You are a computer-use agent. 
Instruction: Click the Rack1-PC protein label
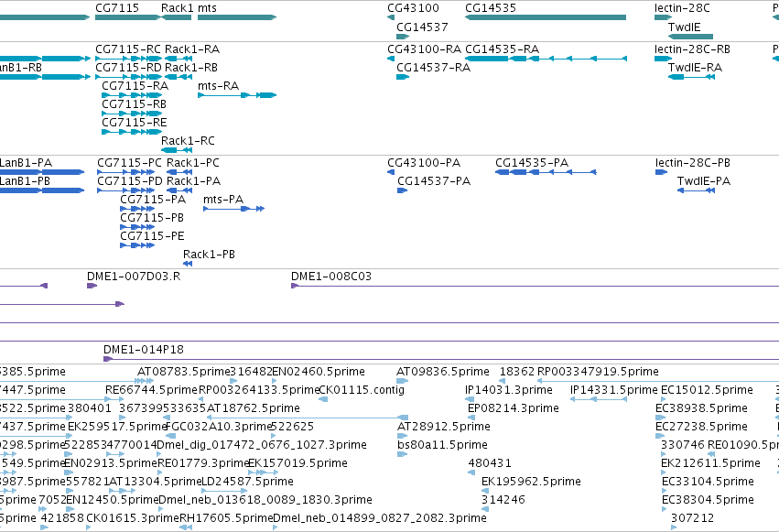(x=193, y=162)
